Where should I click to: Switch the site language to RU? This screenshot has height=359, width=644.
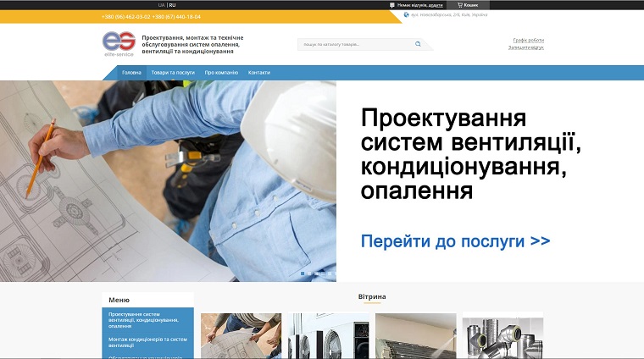172,5
